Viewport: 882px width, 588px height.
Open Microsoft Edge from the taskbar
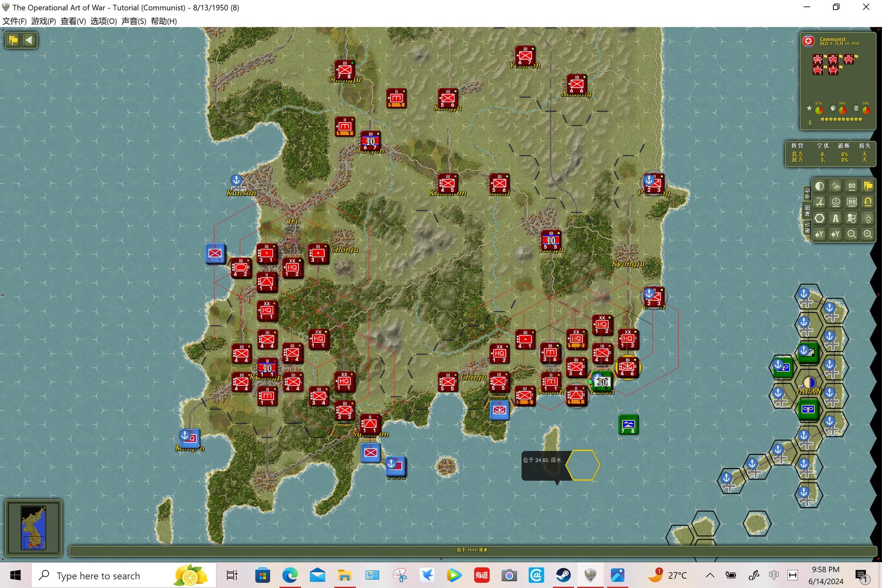[x=290, y=575]
